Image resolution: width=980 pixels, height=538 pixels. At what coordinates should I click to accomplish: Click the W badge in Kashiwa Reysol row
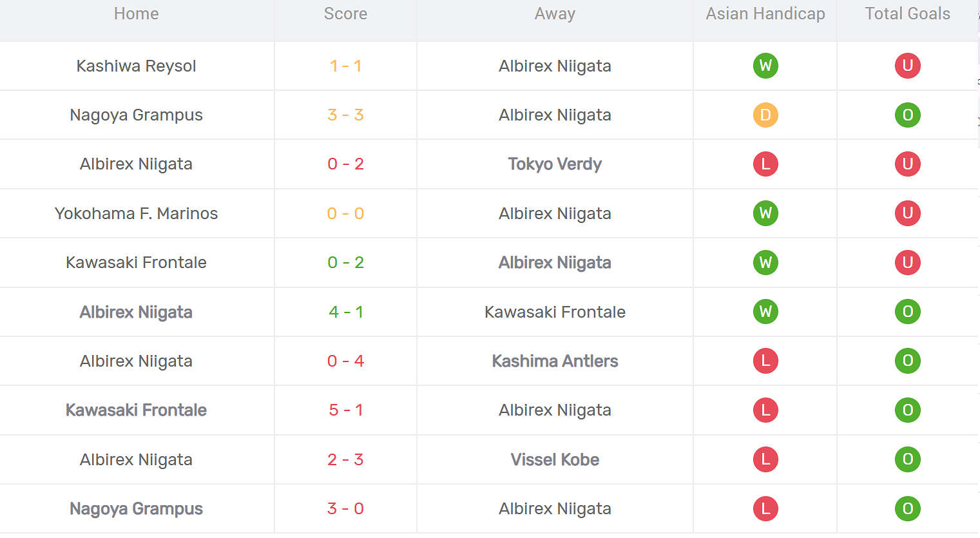pos(765,66)
